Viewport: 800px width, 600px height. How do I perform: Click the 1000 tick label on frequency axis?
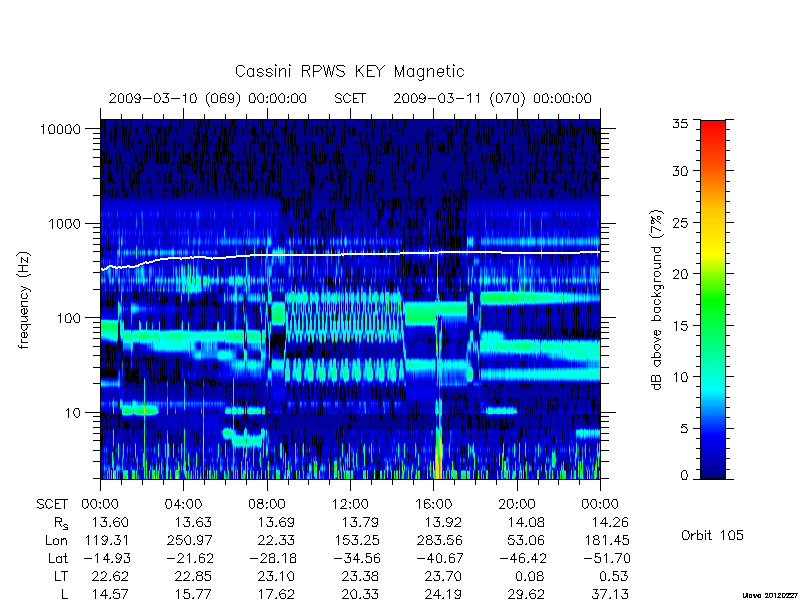64,224
